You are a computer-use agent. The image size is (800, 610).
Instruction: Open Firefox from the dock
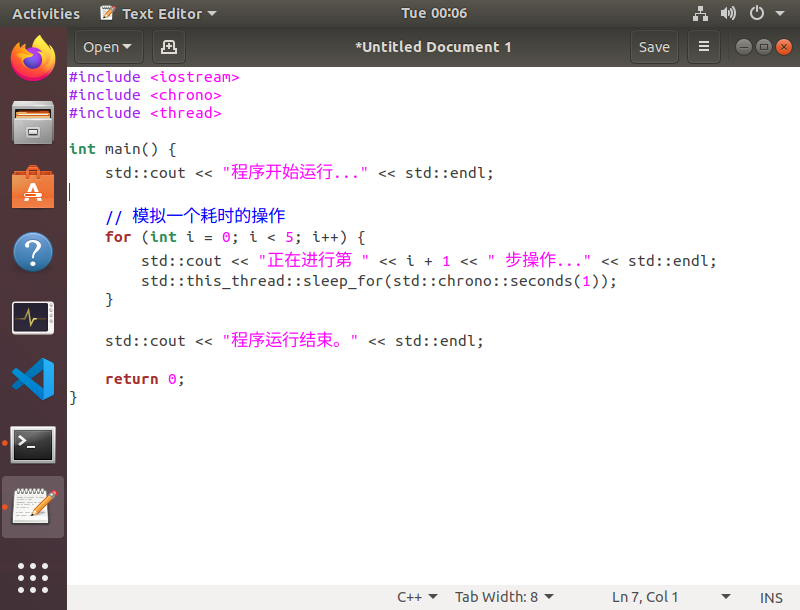point(33,58)
